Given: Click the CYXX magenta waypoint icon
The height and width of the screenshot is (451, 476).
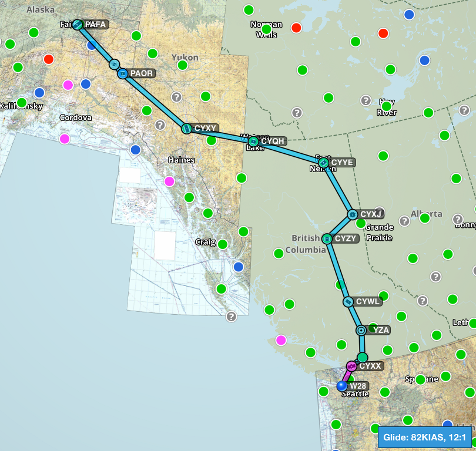Looking at the screenshot, I should coord(351,366).
